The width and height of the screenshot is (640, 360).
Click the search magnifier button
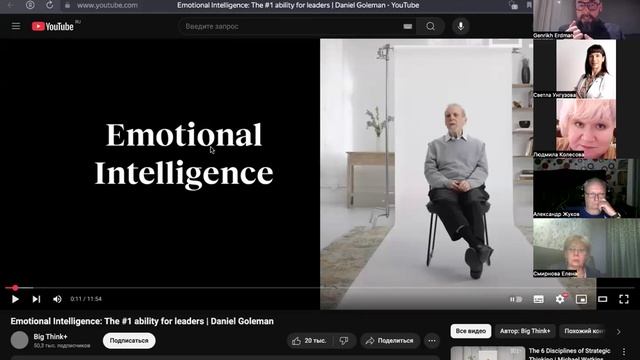click(430, 27)
